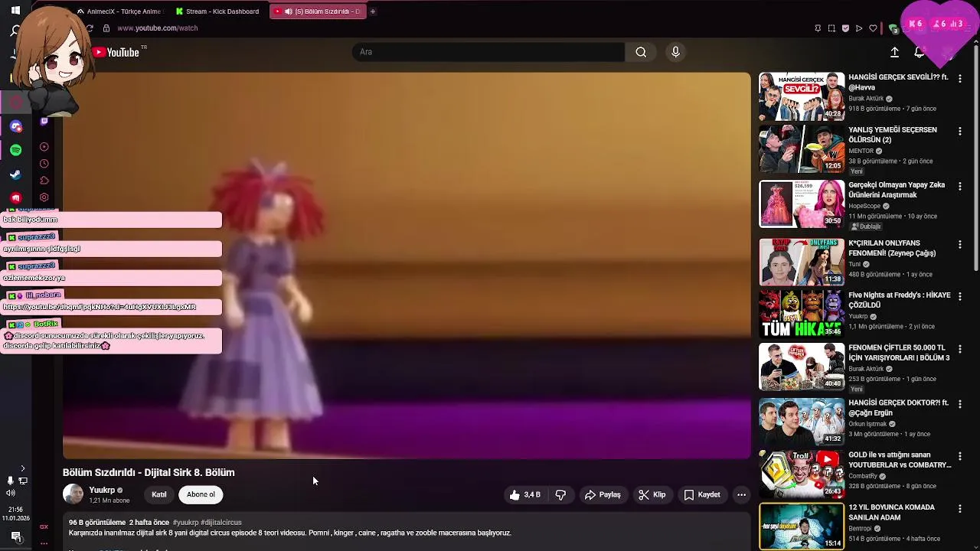Viewport: 980px width, 551px height.
Task: Click the system volume speaker icon
Action: point(10,493)
